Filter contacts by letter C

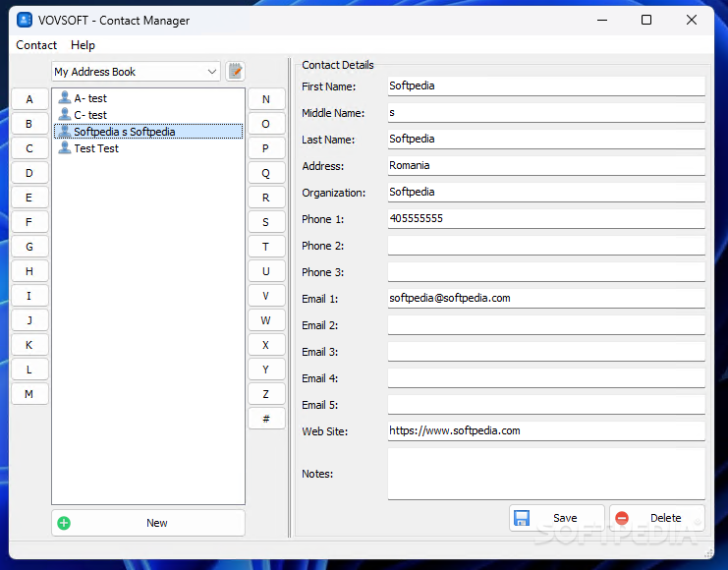[29, 148]
